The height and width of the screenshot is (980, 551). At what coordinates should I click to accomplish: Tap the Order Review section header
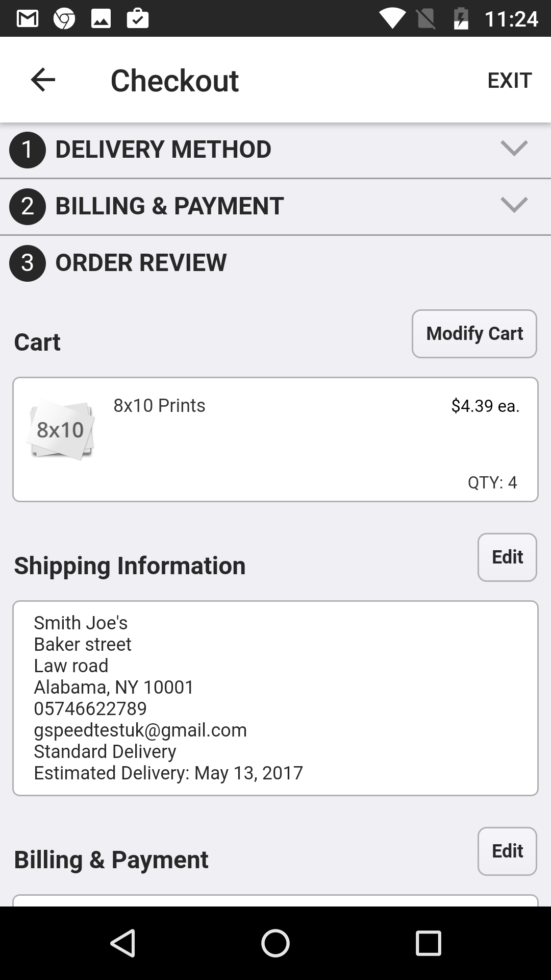point(141,263)
